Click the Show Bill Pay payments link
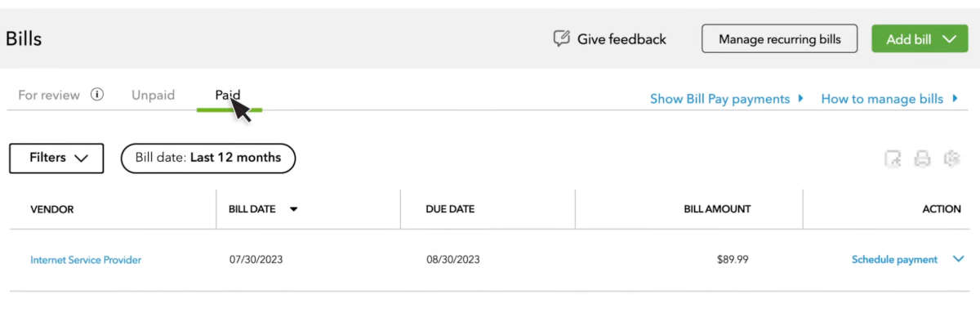This screenshot has width=980, height=317. [719, 99]
